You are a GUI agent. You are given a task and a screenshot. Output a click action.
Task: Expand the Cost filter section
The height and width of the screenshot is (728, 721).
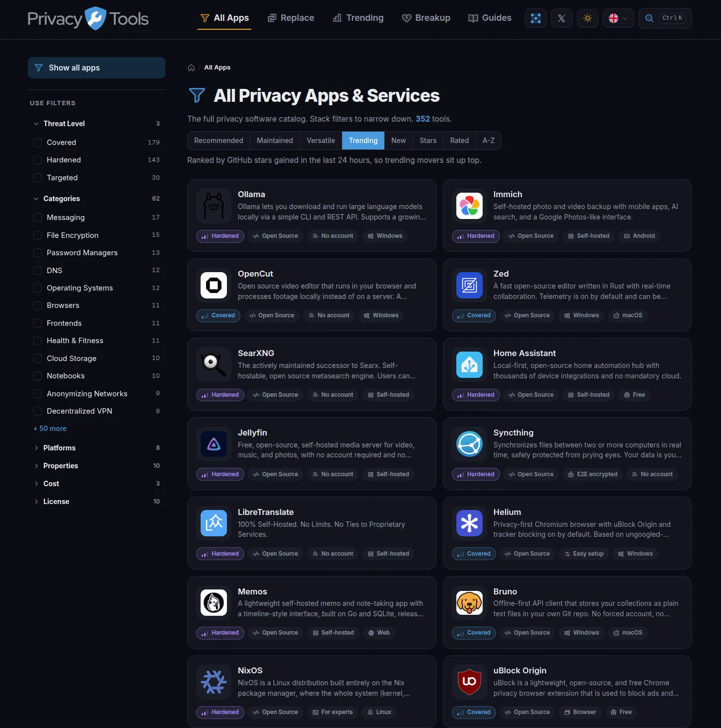click(96, 484)
